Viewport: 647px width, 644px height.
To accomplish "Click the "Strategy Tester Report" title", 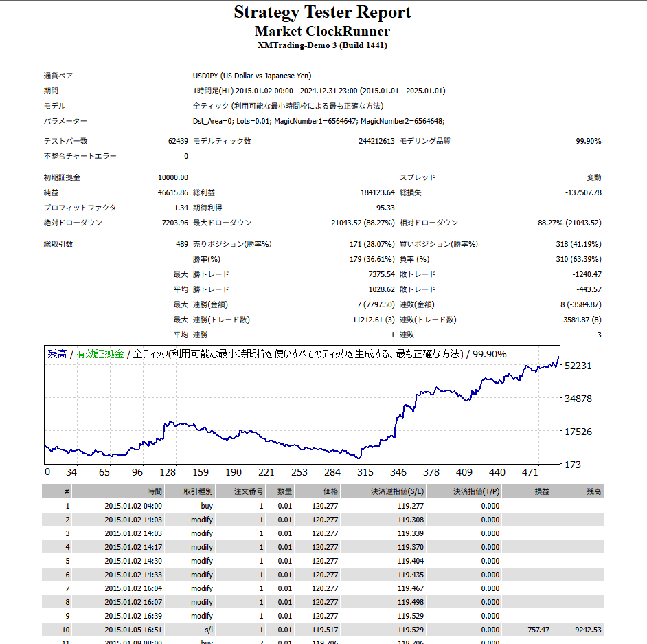I will (323, 12).
